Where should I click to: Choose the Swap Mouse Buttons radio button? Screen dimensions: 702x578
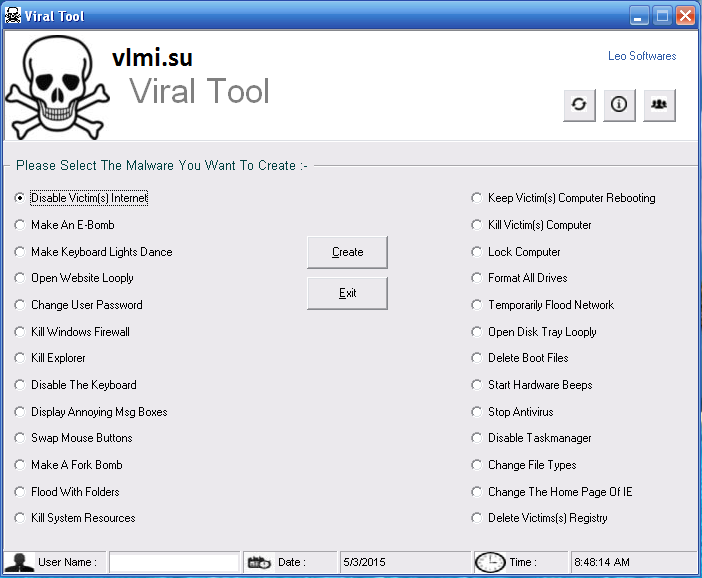[x=20, y=438]
